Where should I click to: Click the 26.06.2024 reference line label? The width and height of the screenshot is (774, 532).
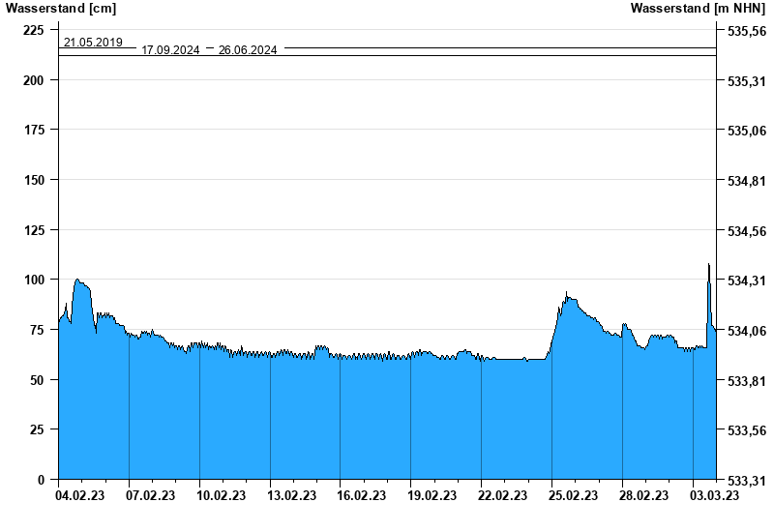(248, 50)
